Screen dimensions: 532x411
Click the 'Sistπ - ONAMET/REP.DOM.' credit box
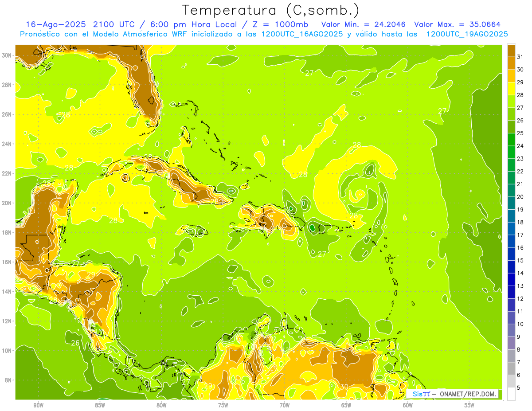click(452, 394)
